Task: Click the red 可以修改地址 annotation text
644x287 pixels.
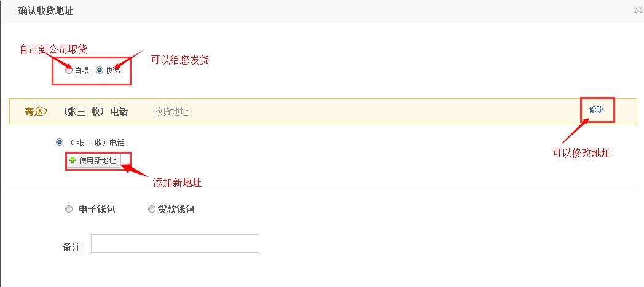Action: click(x=581, y=153)
